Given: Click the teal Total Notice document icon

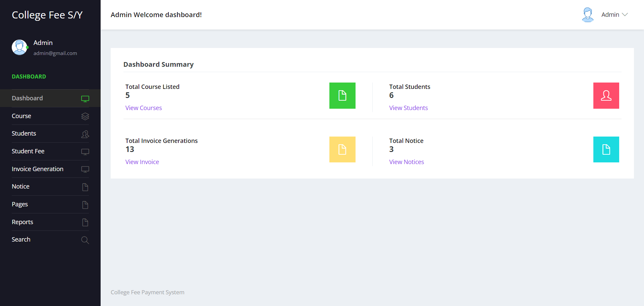Looking at the screenshot, I should [x=606, y=149].
